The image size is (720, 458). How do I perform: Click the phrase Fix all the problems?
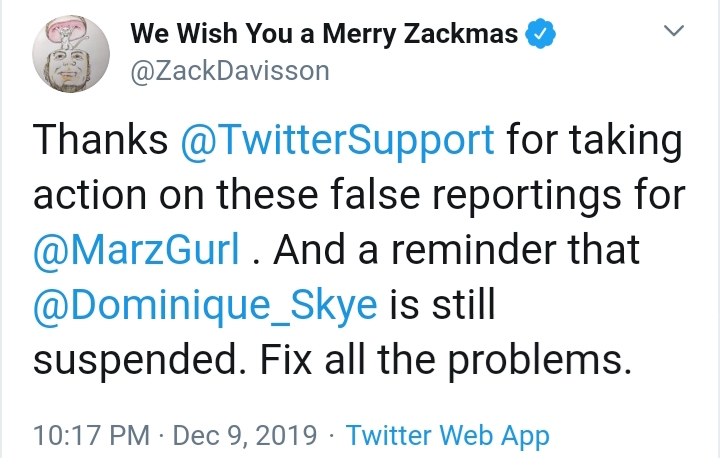[x=446, y=361]
